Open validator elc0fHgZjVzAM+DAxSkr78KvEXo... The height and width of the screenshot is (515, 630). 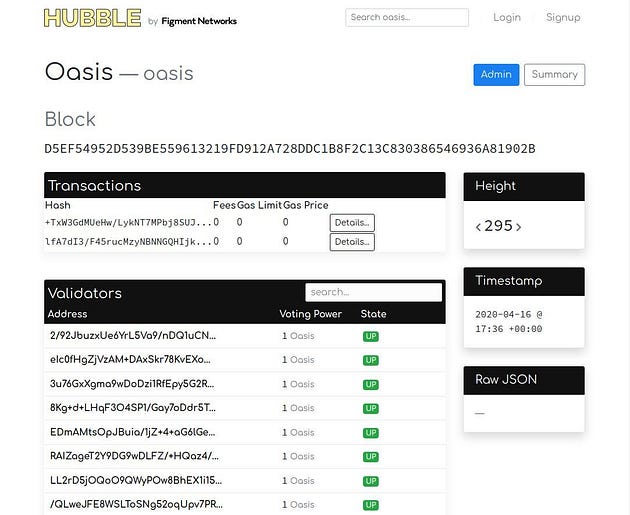pyautogui.click(x=130, y=360)
